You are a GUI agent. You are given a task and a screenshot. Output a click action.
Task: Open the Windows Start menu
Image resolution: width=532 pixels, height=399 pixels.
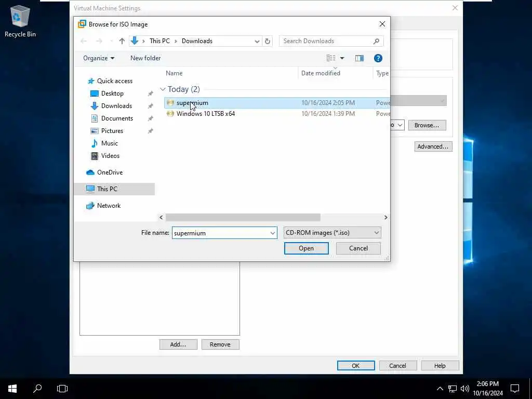(12, 389)
